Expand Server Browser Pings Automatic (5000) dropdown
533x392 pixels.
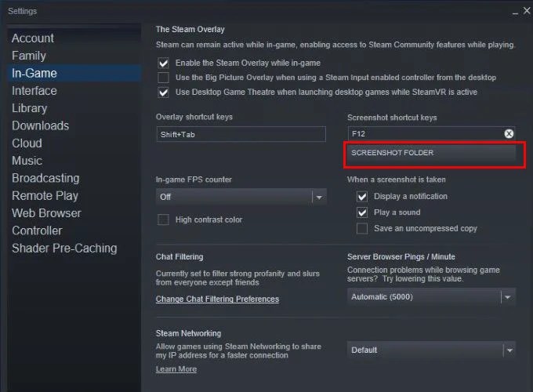pyautogui.click(x=431, y=297)
